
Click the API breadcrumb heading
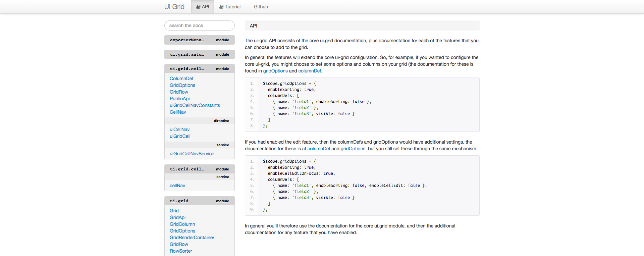(x=254, y=26)
